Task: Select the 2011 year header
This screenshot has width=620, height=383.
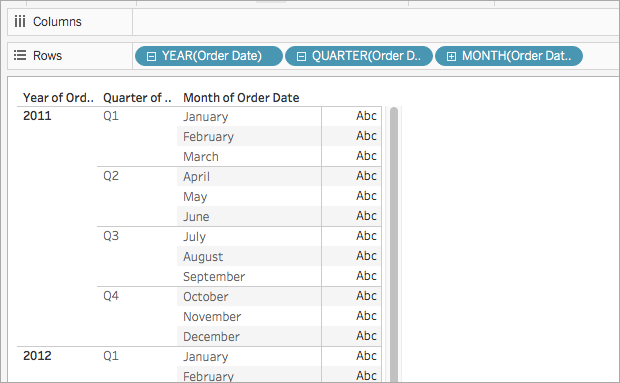Action: 37,116
